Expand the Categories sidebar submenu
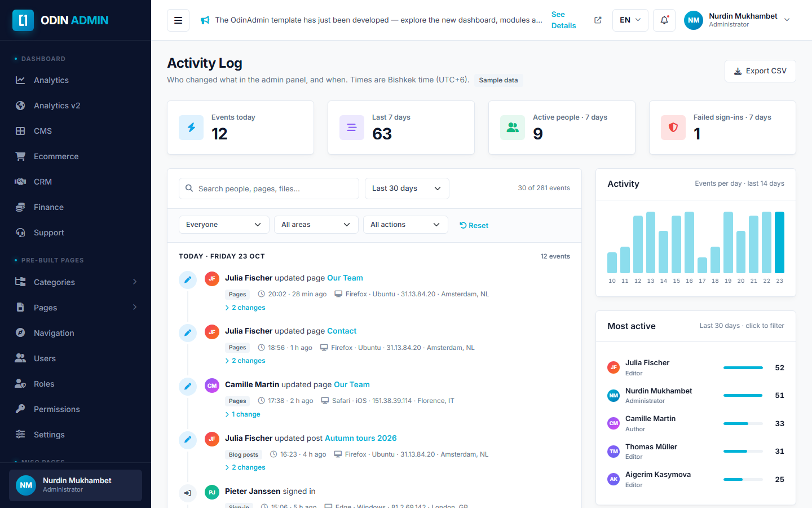Image resolution: width=812 pixels, height=508 pixels. pos(76,282)
